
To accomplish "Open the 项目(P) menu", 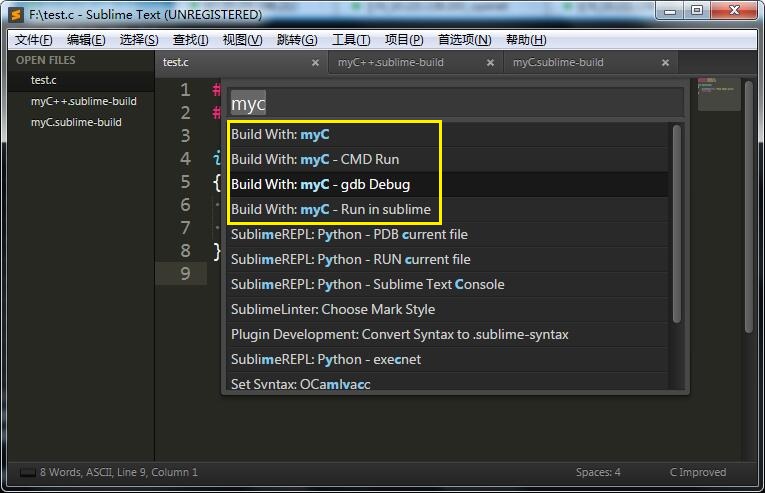I will (404, 40).
